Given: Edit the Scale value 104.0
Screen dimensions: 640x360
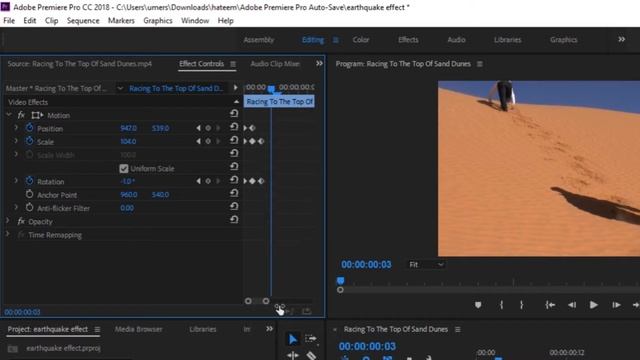Looking at the screenshot, I should pyautogui.click(x=129, y=141).
